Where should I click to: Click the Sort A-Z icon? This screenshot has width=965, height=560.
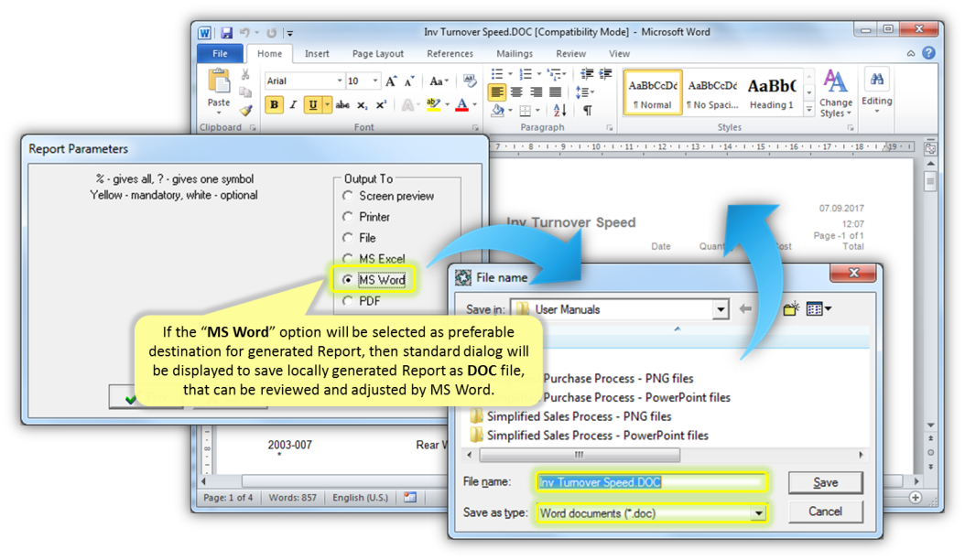pyautogui.click(x=559, y=111)
